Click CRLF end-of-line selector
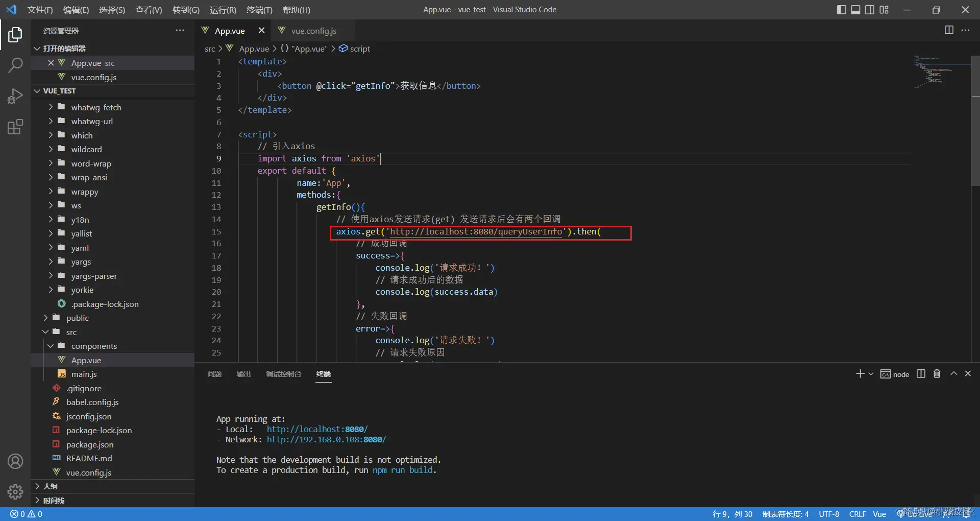Image resolution: width=980 pixels, height=521 pixels. (857, 514)
